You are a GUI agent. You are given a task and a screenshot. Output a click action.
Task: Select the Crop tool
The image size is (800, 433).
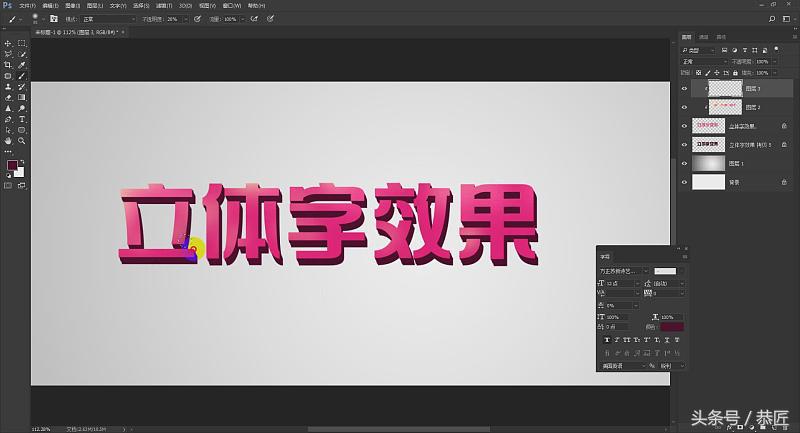click(x=8, y=65)
